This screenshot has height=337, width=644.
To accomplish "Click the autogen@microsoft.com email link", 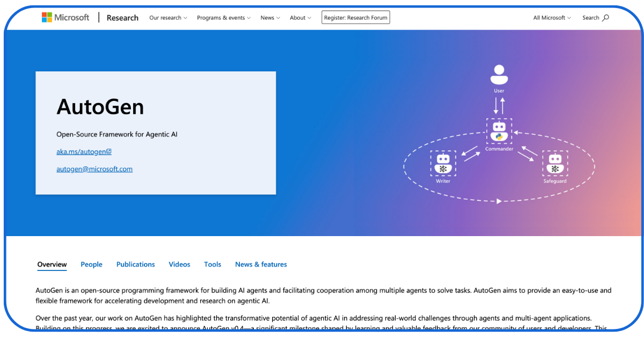I will [94, 169].
